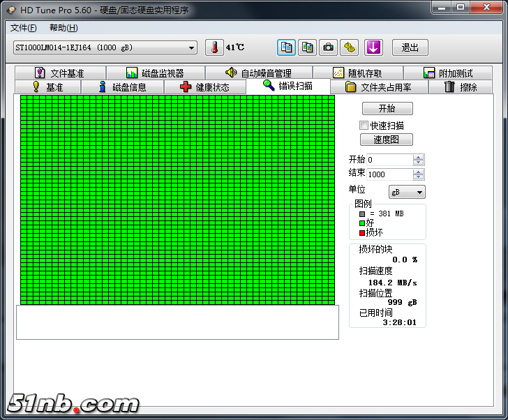Viewport: 508px width, 420px height.
Task: Open the 文件(F) menu
Action: click(24, 28)
